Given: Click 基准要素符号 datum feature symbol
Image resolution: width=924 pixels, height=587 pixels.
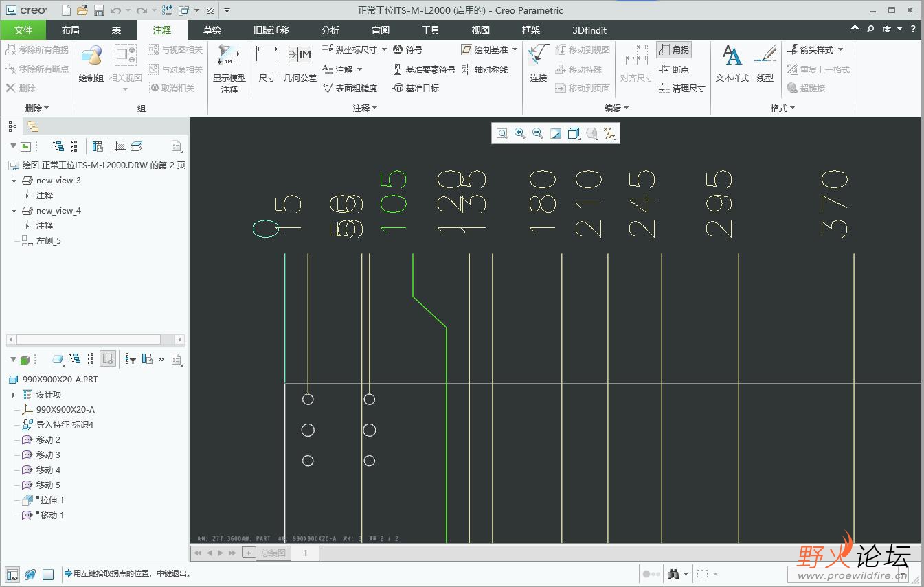Looking at the screenshot, I should 424,69.
